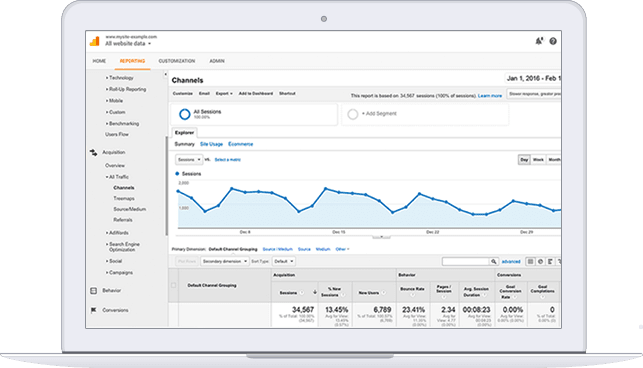Image resolution: width=643 pixels, height=368 pixels.
Task: Click the Bounce Rate column help icon
Action: click(413, 295)
